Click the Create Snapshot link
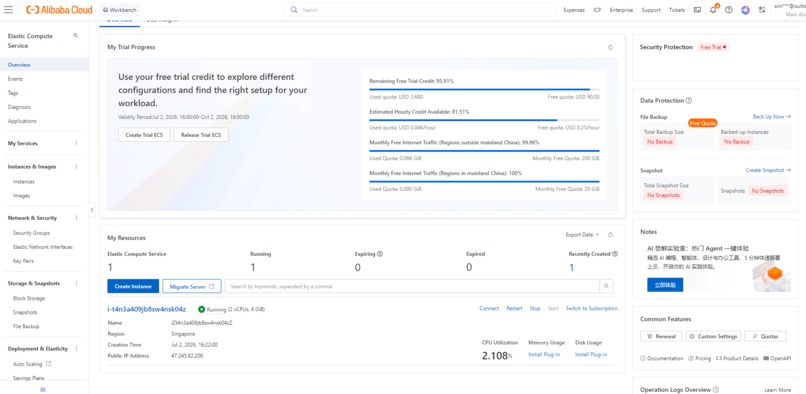The height and width of the screenshot is (394, 806). pyautogui.click(x=768, y=170)
